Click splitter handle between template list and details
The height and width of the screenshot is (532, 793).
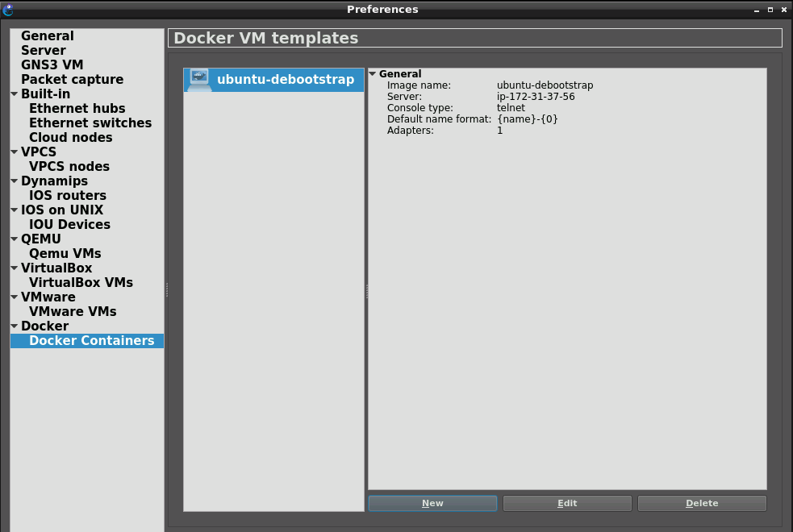(x=367, y=291)
